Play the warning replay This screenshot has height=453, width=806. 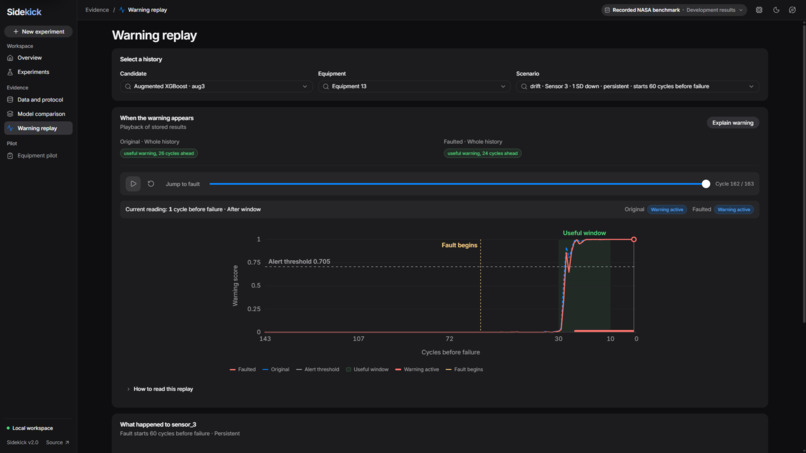pyautogui.click(x=133, y=184)
